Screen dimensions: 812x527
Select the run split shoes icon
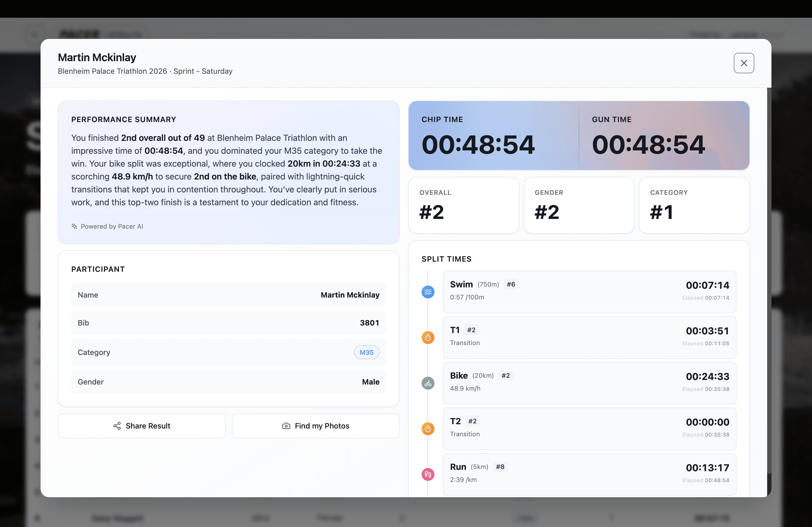(x=428, y=474)
